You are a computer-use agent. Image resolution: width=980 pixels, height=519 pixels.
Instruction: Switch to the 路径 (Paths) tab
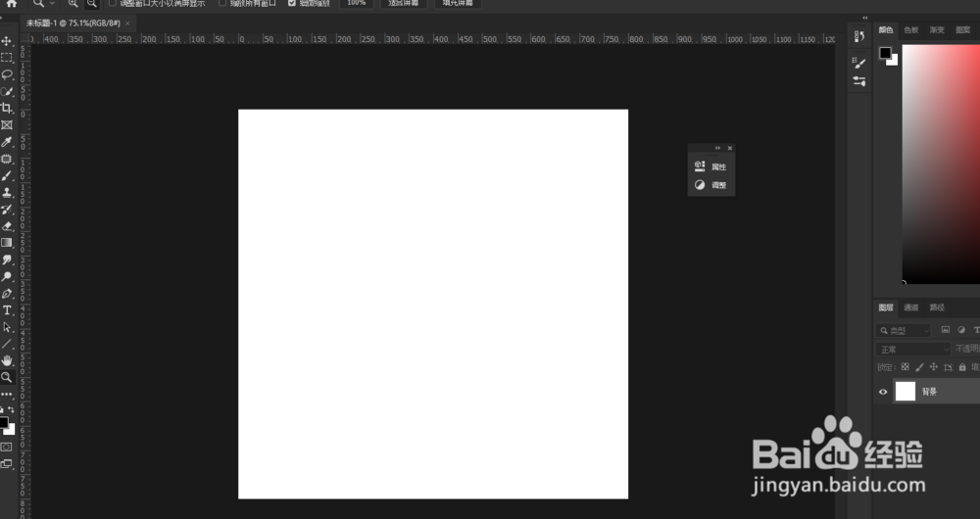pyautogui.click(x=937, y=307)
